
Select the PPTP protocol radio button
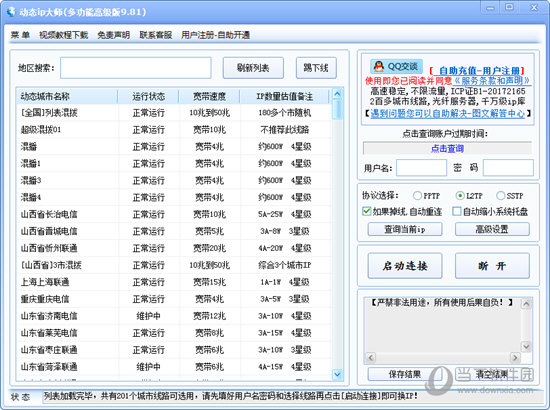click(x=417, y=196)
